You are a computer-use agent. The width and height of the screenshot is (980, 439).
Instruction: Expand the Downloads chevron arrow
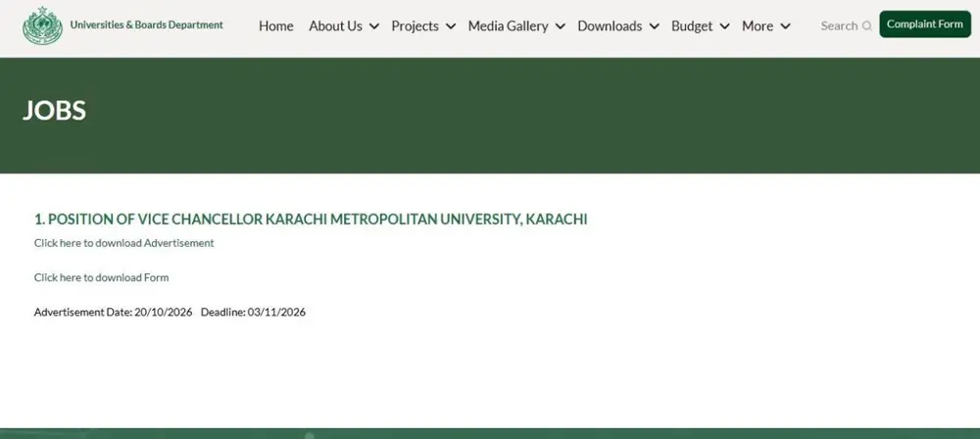pyautogui.click(x=654, y=26)
